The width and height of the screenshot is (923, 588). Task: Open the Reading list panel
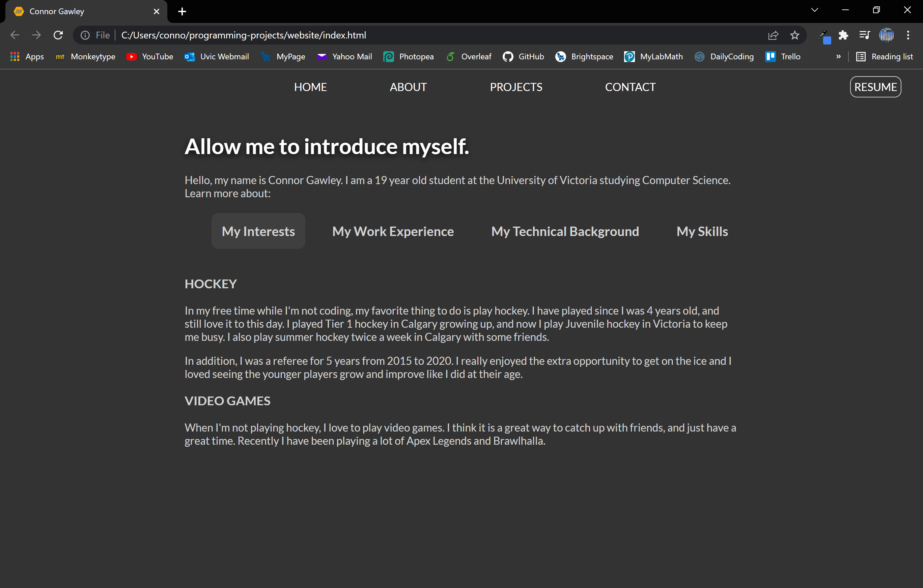(x=885, y=57)
